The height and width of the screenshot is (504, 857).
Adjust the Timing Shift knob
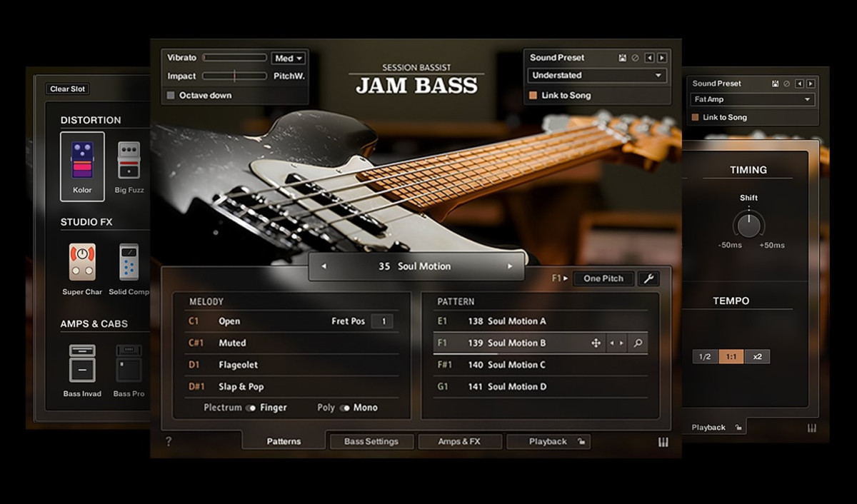pos(748,226)
